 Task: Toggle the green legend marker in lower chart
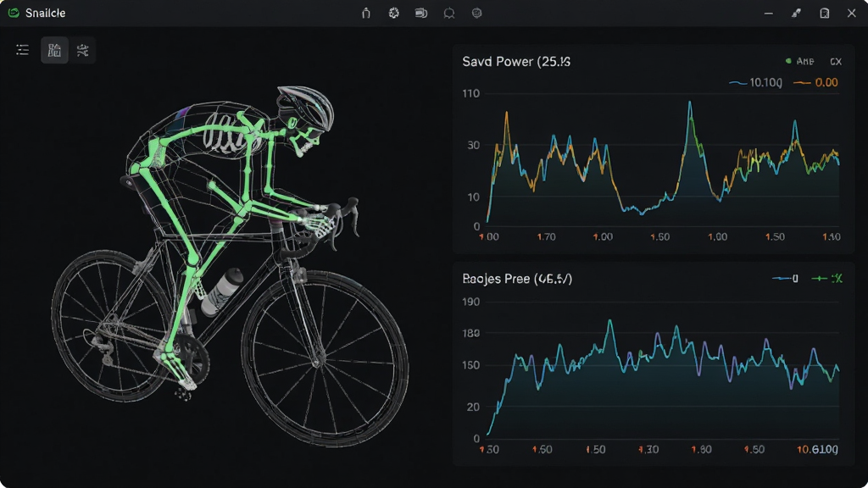826,278
